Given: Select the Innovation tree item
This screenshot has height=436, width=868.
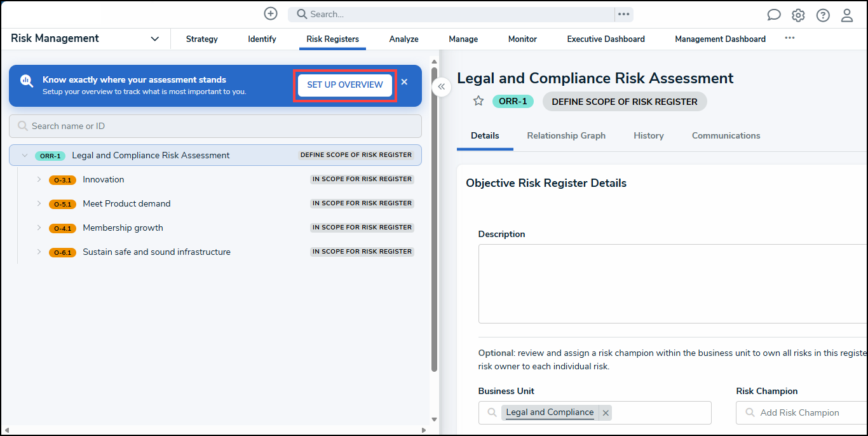Looking at the screenshot, I should [104, 179].
